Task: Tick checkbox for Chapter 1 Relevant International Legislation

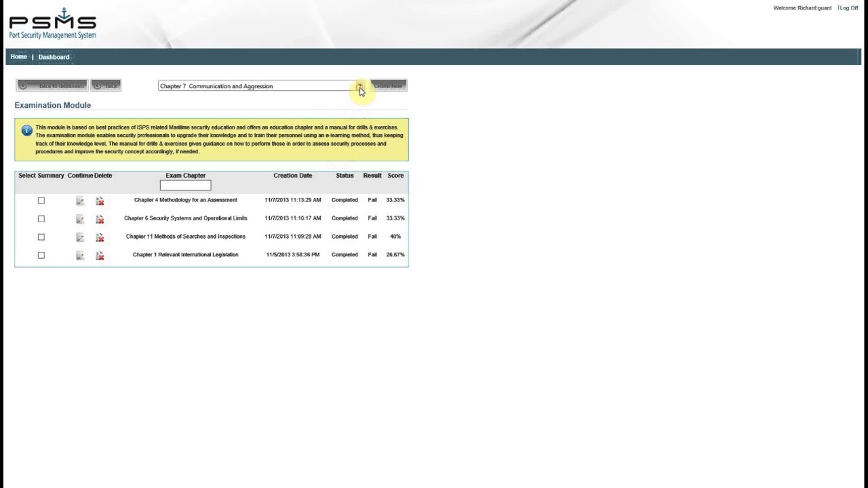Action: pyautogui.click(x=41, y=256)
